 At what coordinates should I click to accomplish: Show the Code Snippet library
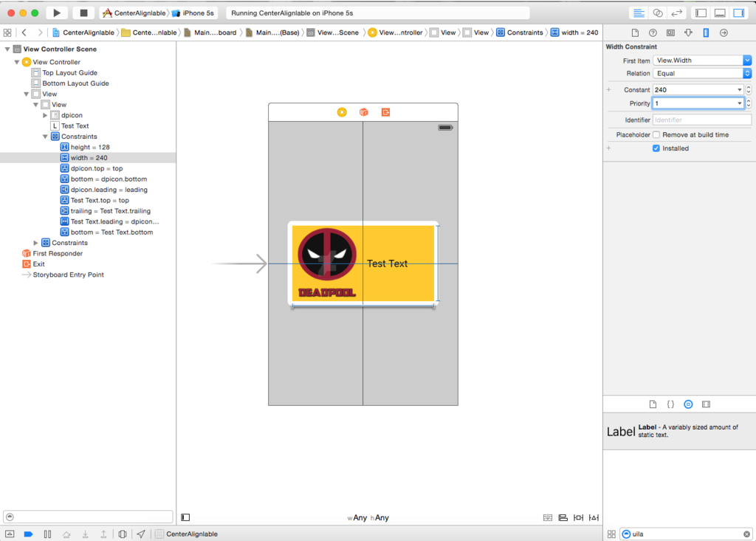pos(670,404)
